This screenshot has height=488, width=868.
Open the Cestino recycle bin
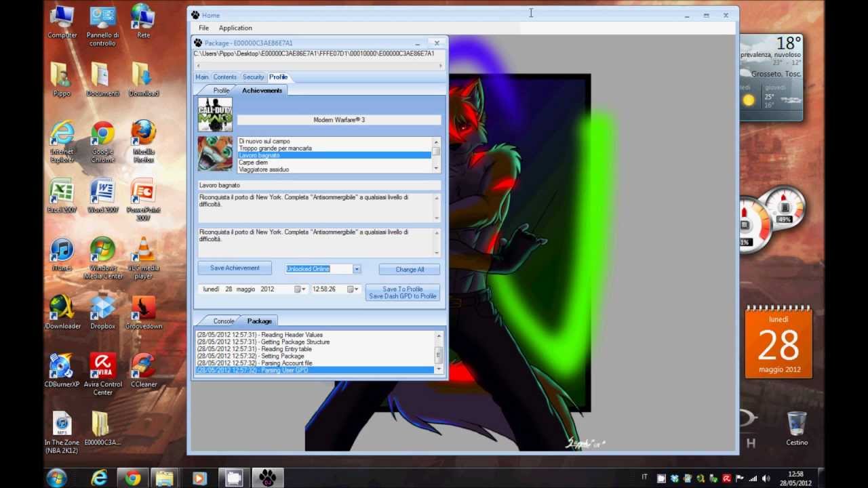797,428
